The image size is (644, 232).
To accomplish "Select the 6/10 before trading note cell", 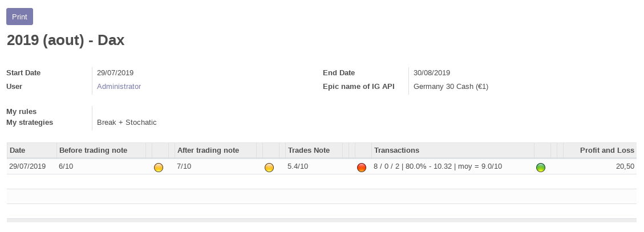I will click(66, 166).
